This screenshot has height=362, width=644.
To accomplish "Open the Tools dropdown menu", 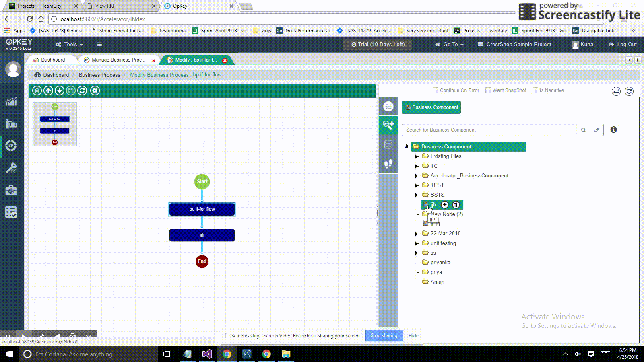I will pyautogui.click(x=69, y=44).
